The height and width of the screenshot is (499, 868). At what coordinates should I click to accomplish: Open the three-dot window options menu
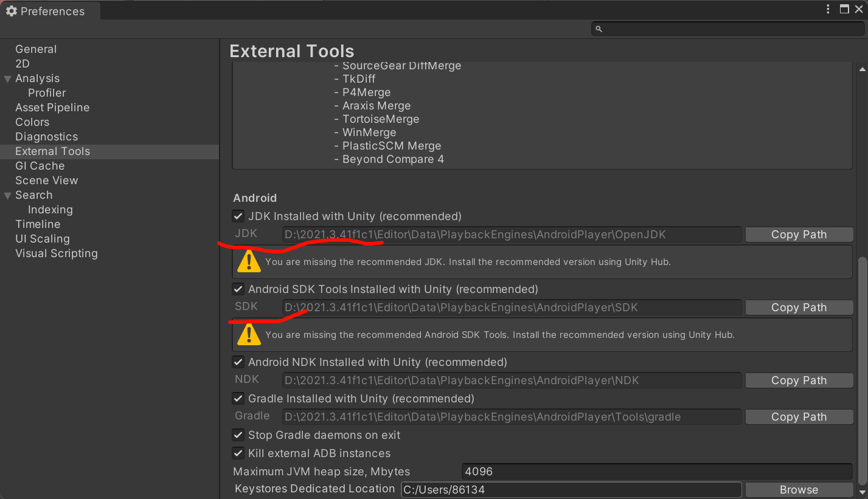point(828,9)
